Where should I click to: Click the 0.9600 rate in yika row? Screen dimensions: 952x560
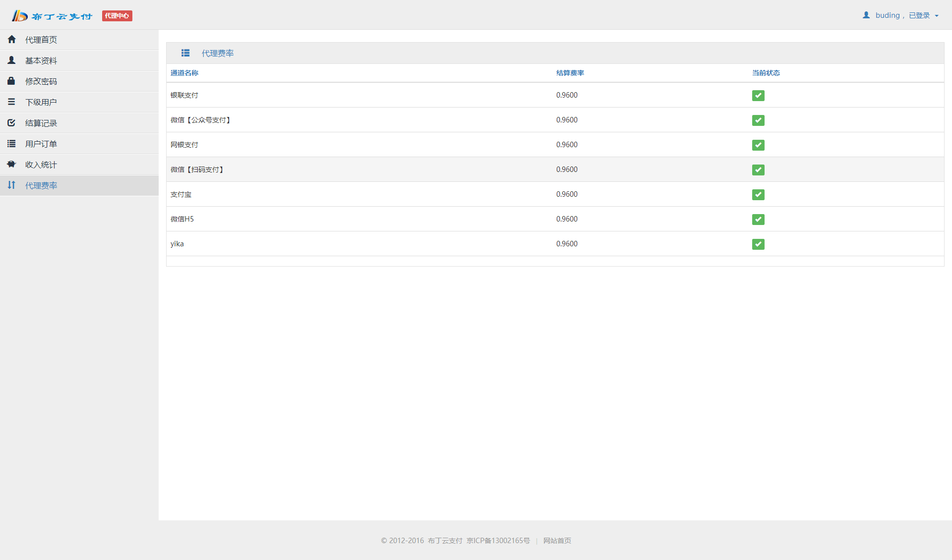[x=567, y=244]
